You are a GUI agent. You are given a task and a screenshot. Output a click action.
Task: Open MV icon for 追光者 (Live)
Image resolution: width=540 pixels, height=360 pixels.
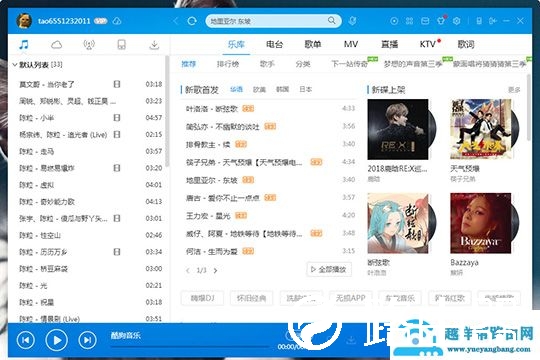(117, 134)
